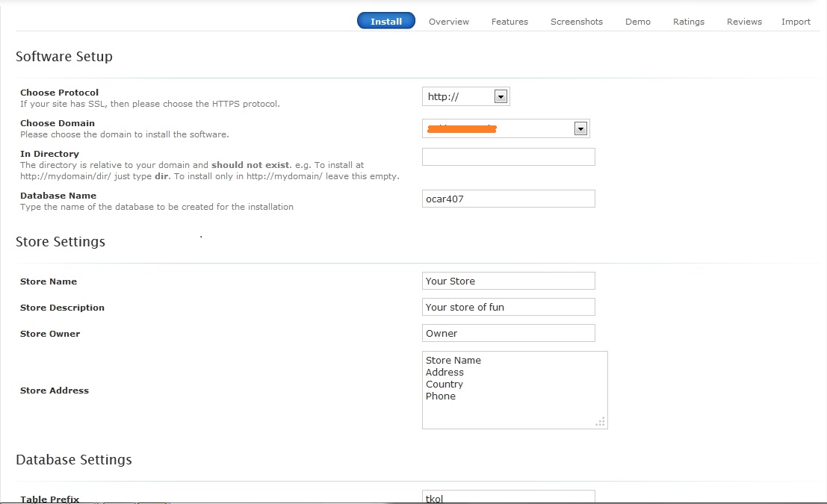Switch to the Demo tab
The width and height of the screenshot is (827, 504).
click(x=637, y=22)
